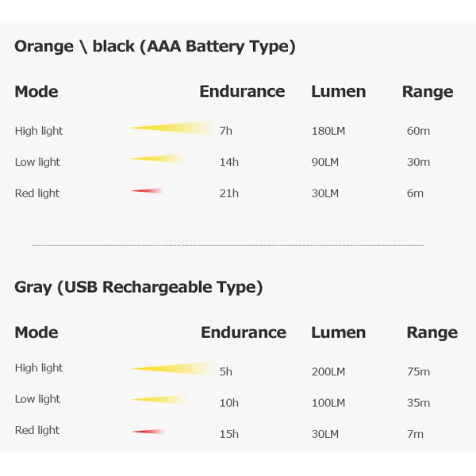Click the Mode header in the USB table
This screenshot has height=476, width=476.
[36, 332]
